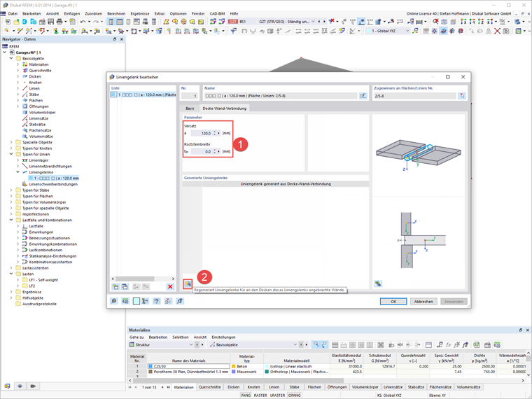Screen dimensions: 532x399
Task: Select the Decke-Wand-Verbindung tab
Action: [x=224, y=108]
